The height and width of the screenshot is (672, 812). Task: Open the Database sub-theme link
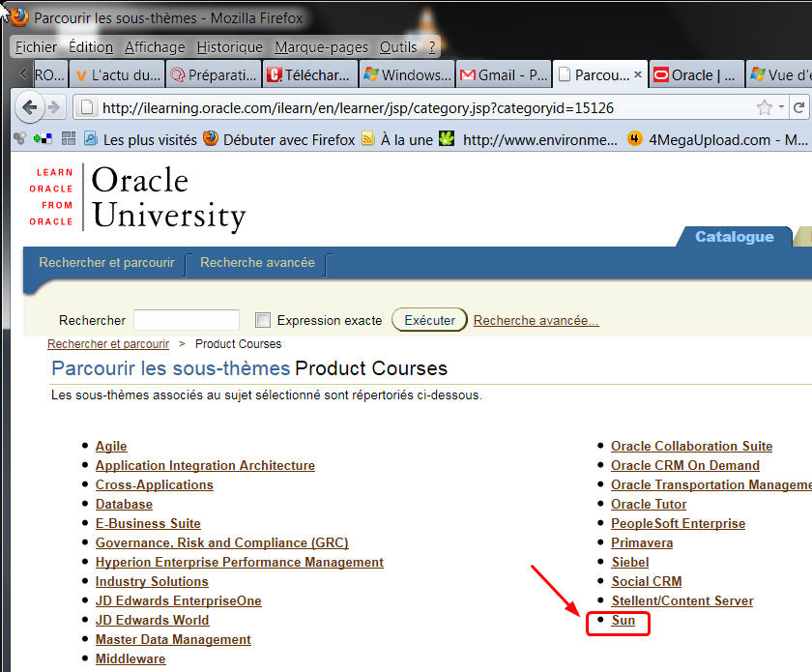point(124,504)
